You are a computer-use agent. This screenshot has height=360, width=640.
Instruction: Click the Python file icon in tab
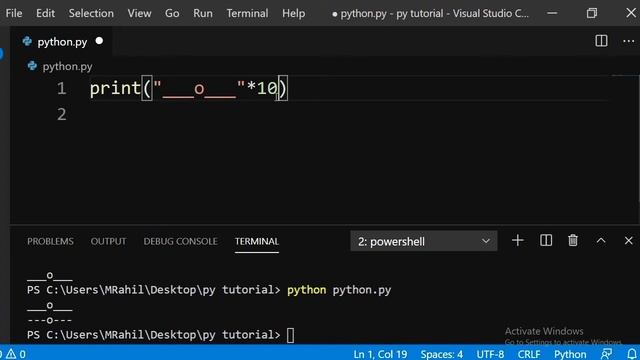[x=27, y=41]
